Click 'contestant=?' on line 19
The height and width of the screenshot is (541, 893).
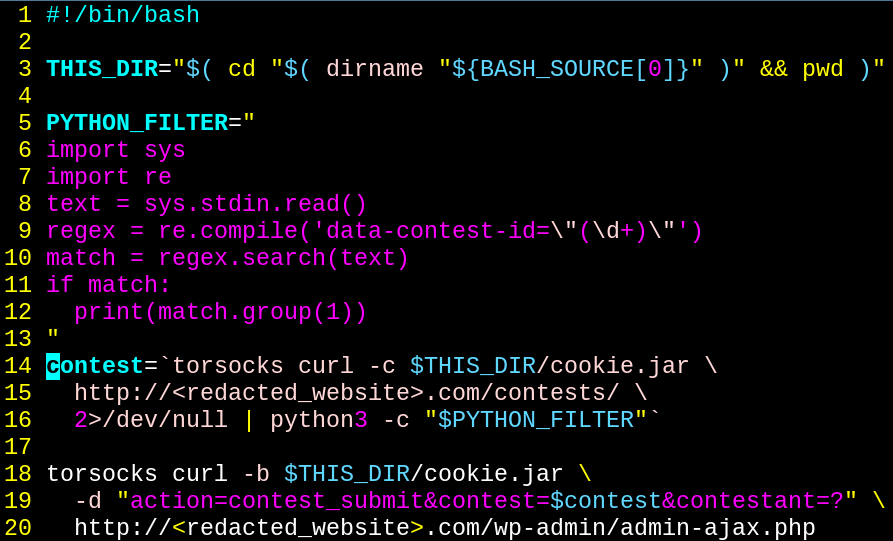point(760,501)
